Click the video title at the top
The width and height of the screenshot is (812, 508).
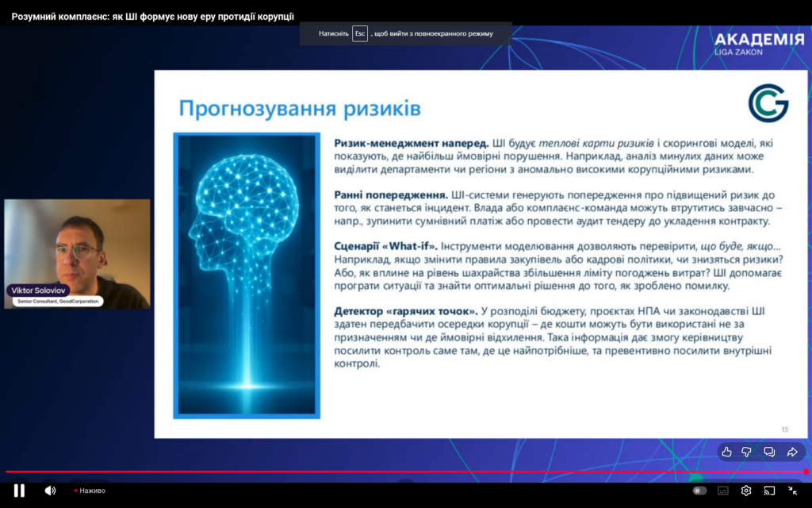pos(152,16)
